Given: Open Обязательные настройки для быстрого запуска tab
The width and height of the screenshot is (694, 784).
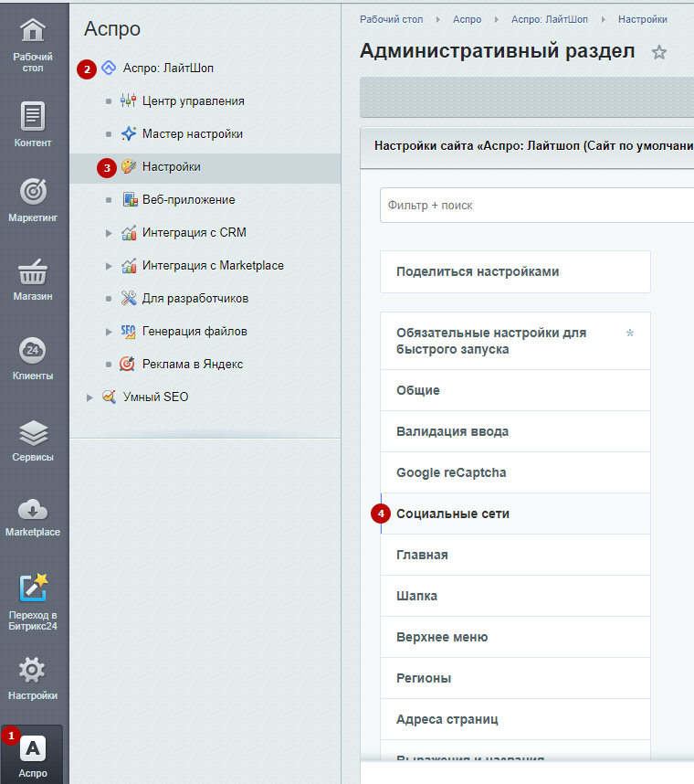Looking at the screenshot, I should [x=515, y=341].
